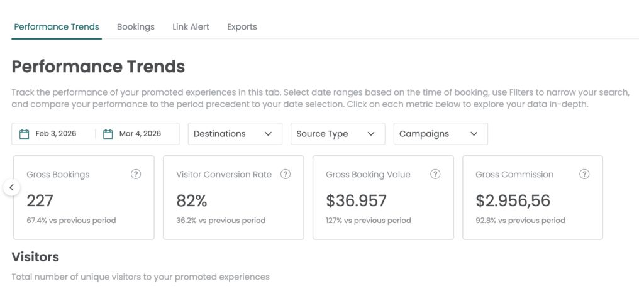Select the Gross Commission $2.956,56 amount
This screenshot has width=644, height=296.
[513, 200]
